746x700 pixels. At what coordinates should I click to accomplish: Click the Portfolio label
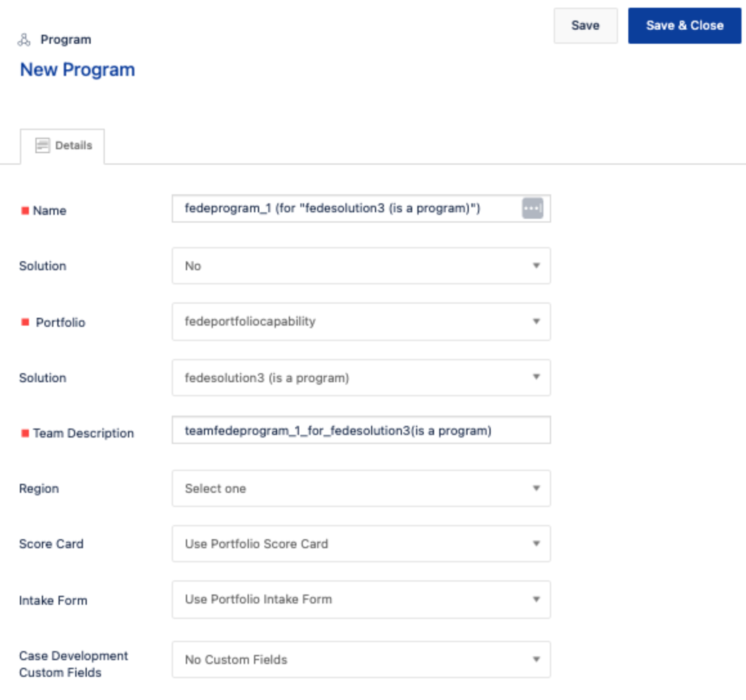click(x=60, y=322)
